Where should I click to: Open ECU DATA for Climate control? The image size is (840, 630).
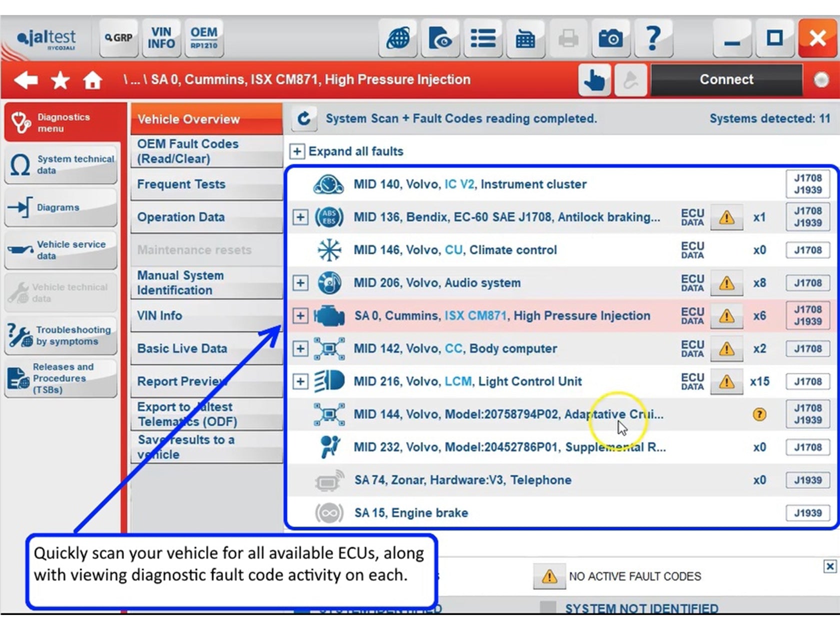(x=692, y=250)
